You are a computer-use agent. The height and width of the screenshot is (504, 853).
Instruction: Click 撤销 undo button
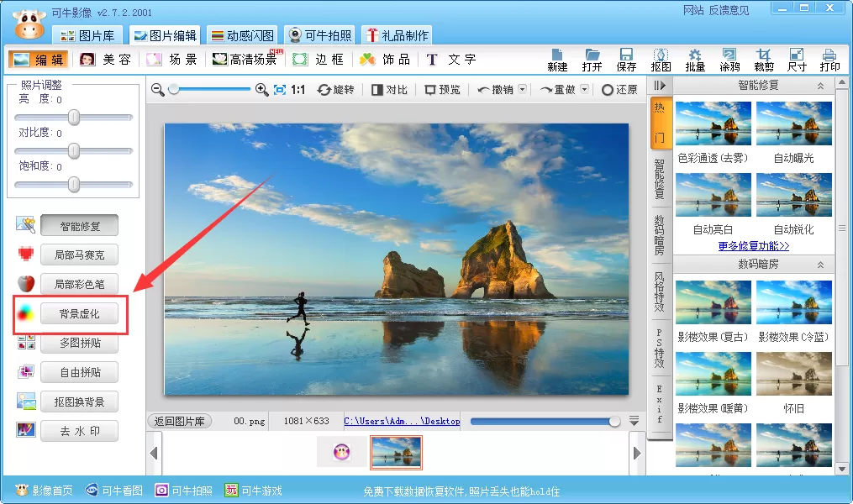pyautogui.click(x=495, y=90)
